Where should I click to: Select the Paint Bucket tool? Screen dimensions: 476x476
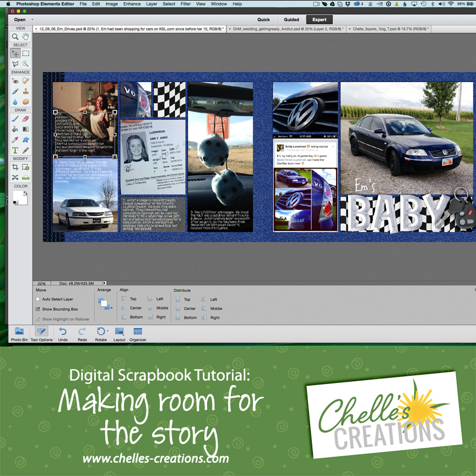point(15,129)
